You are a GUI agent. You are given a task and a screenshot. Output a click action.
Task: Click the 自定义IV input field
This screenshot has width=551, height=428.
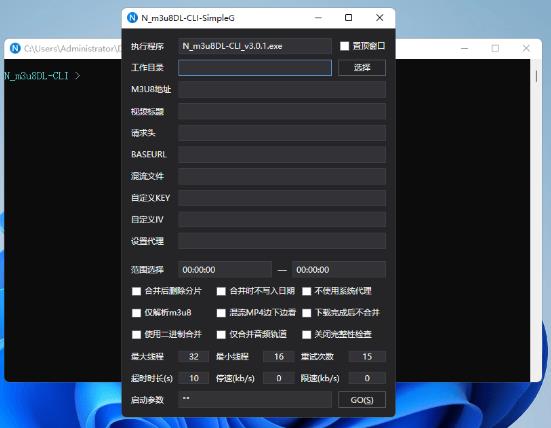click(282, 219)
